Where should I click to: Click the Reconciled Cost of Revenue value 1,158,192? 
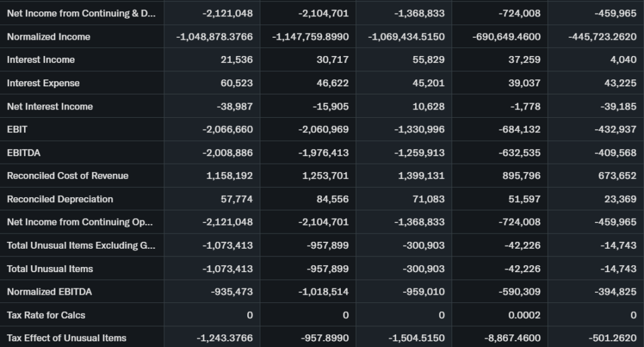point(230,176)
